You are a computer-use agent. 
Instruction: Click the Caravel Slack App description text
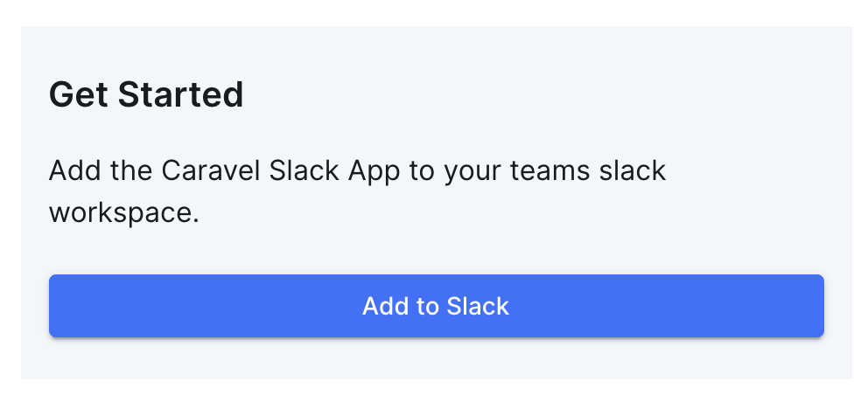357,191
